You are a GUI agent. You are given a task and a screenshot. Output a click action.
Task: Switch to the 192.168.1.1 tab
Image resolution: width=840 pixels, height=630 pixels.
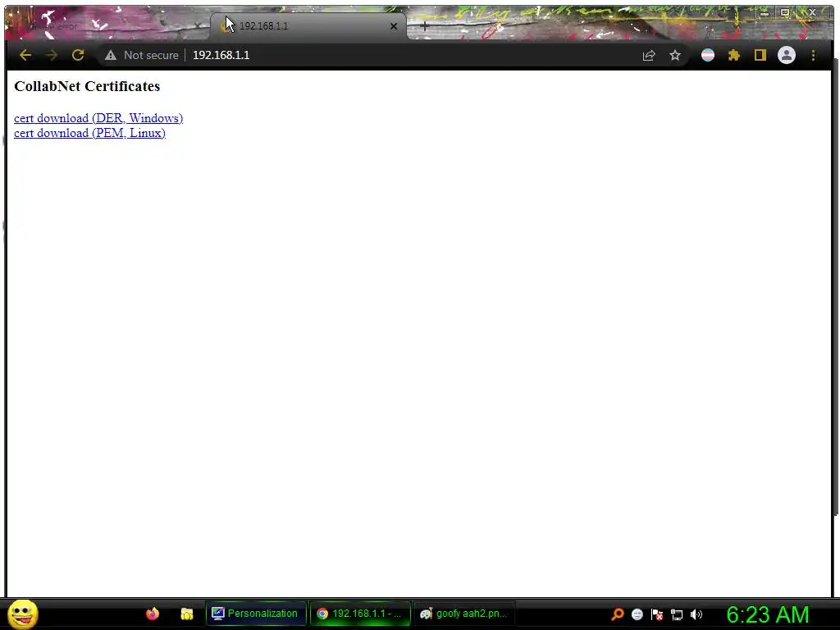point(308,25)
